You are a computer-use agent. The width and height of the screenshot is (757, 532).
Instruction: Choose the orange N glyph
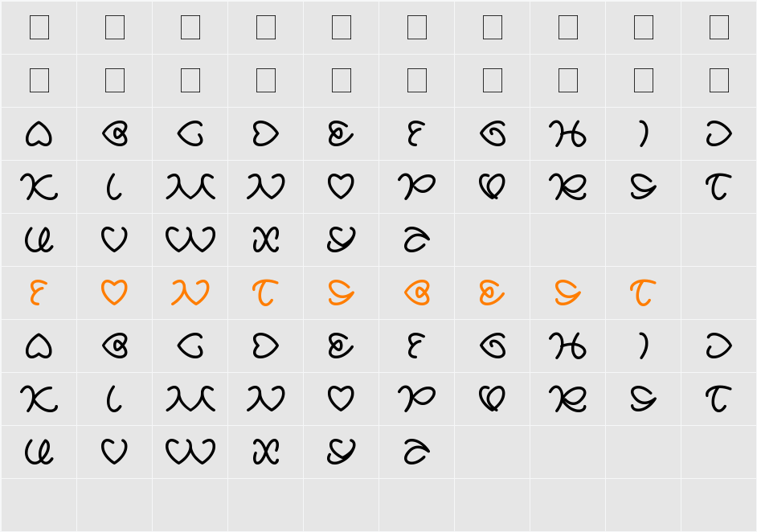pos(190,292)
